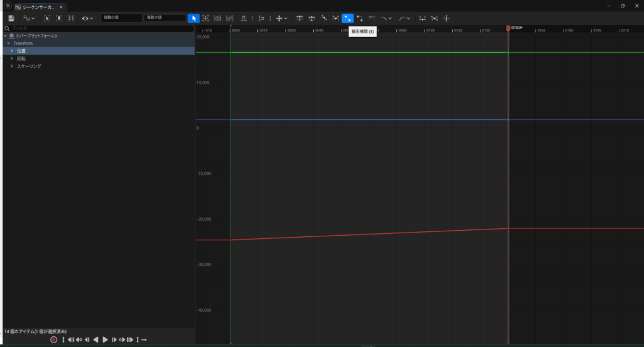
Task: Collapse the Transform section arrow
Action: [9, 43]
